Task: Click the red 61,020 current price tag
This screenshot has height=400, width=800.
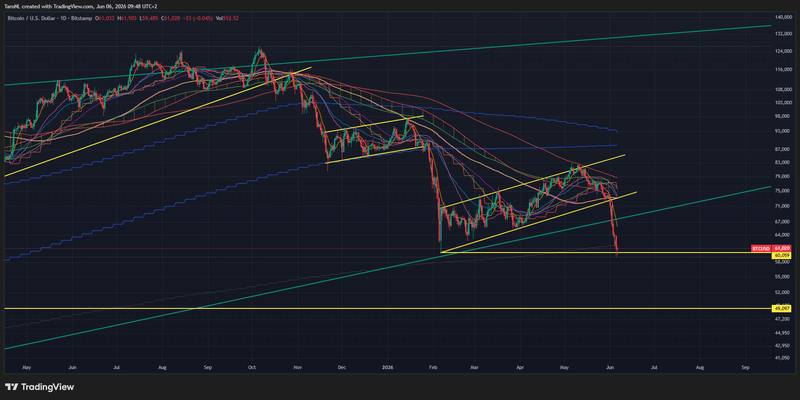Action: 781,248
